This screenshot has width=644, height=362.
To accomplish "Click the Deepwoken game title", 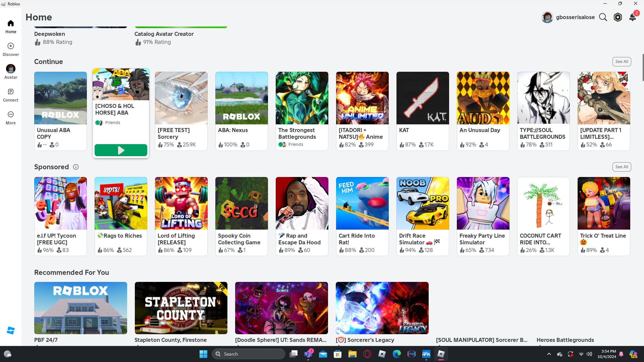I will pyautogui.click(x=50, y=34).
